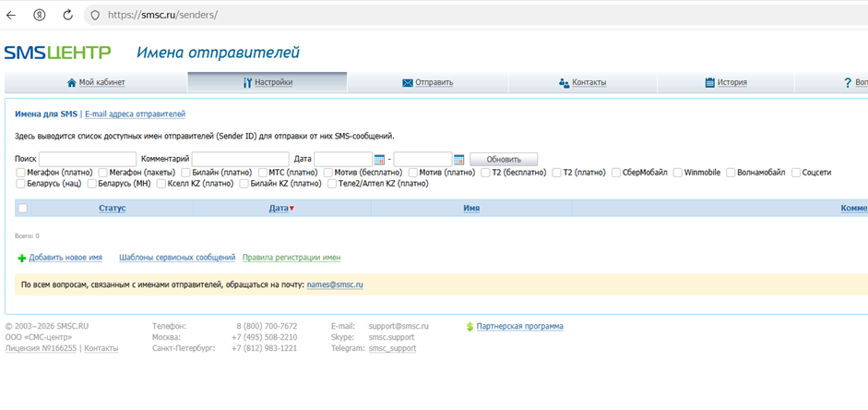Sort the table by Дата column
Image resolution: width=868 pixels, height=410 pixels.
pos(279,209)
